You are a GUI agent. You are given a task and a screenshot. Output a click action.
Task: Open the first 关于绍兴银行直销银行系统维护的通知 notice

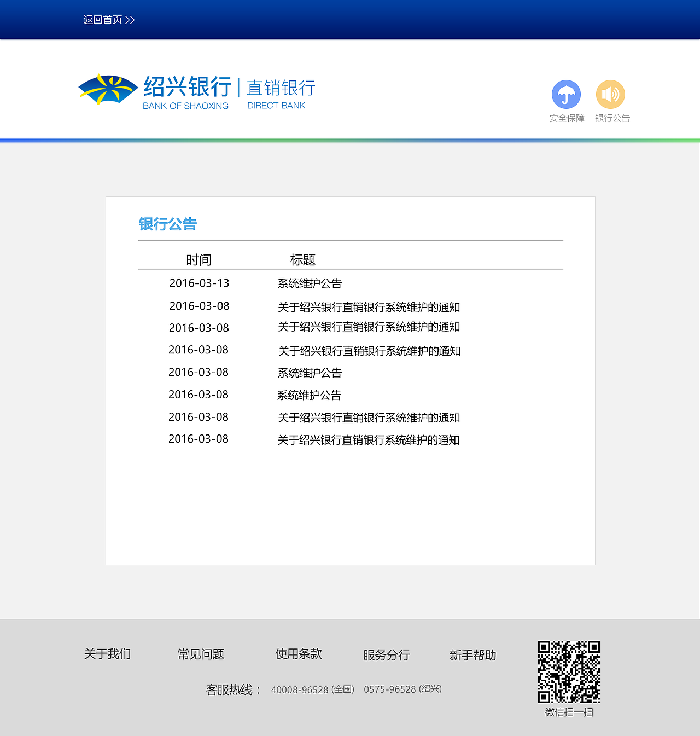pyautogui.click(x=369, y=308)
